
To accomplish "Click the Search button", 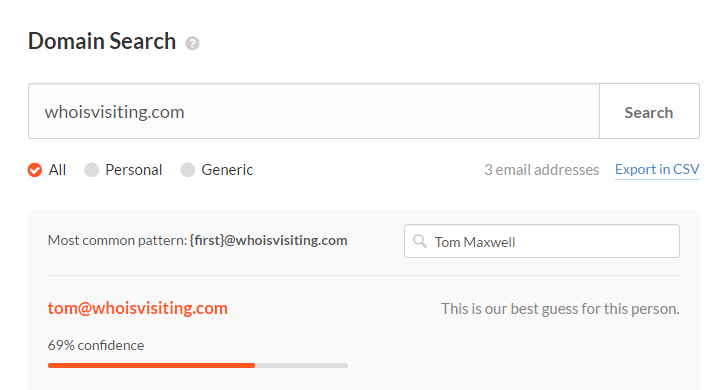I will coord(649,111).
